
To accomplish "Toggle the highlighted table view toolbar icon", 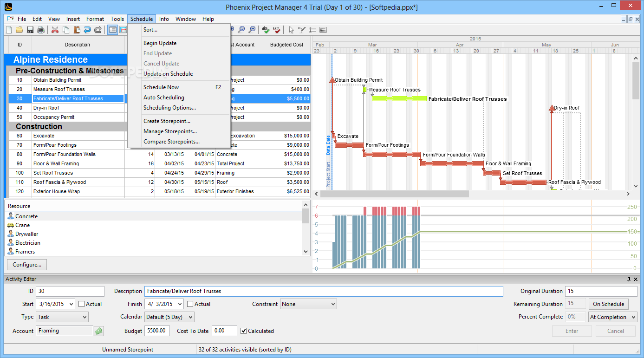I will click(112, 30).
